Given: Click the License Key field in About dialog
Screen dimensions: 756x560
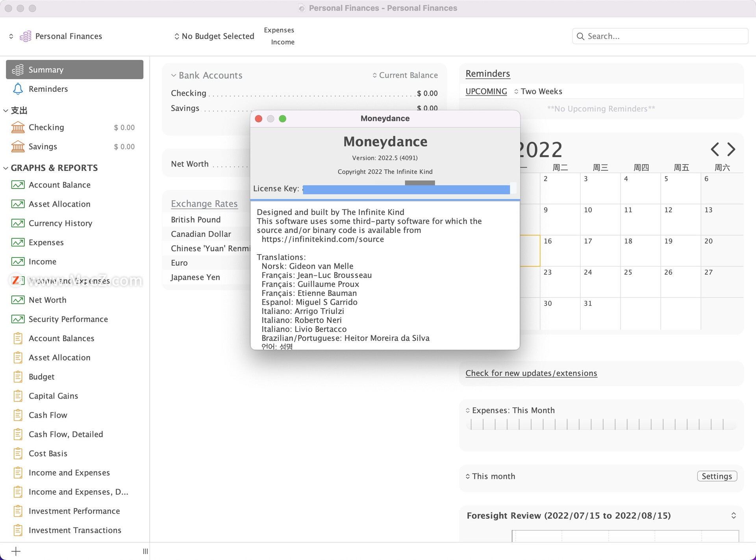Looking at the screenshot, I should coord(409,189).
